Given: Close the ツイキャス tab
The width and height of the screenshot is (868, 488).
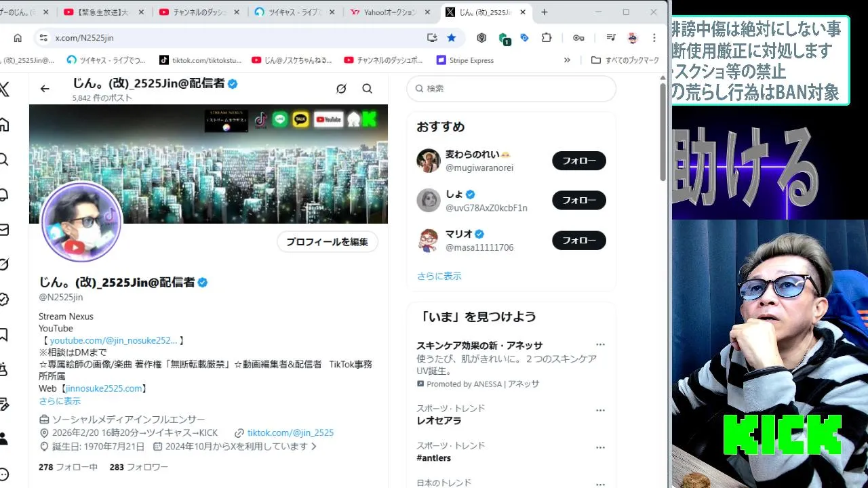Looking at the screenshot, I should point(332,12).
